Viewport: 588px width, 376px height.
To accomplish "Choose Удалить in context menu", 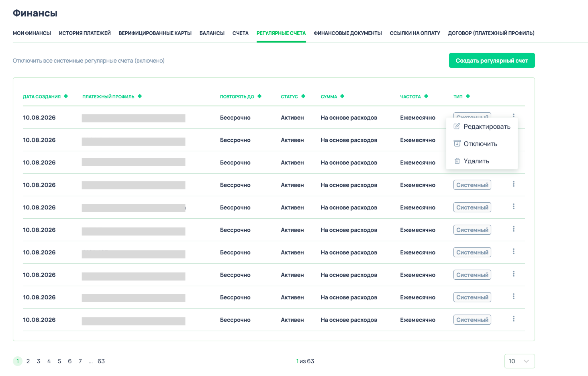I will point(482,161).
